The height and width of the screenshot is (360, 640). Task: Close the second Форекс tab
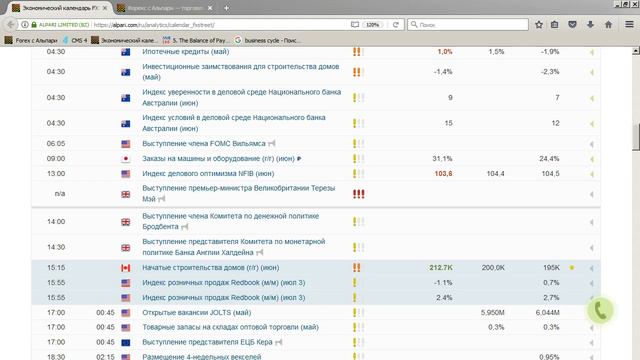coord(210,8)
